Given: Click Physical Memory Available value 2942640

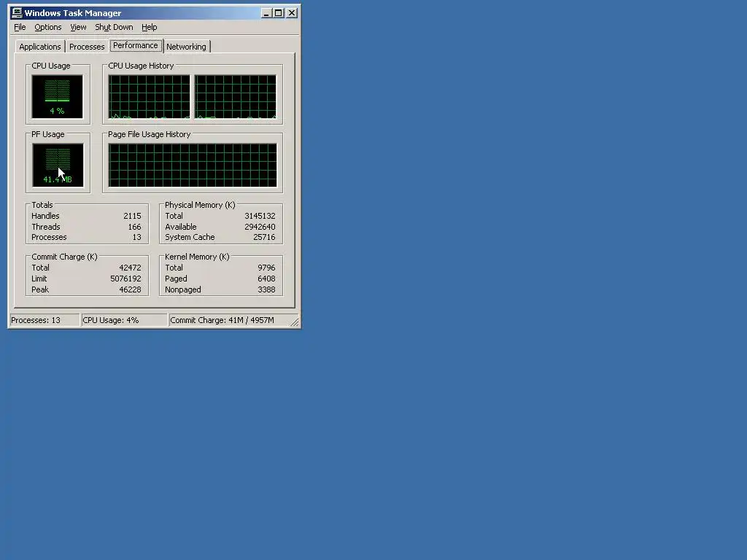Looking at the screenshot, I should tap(260, 227).
